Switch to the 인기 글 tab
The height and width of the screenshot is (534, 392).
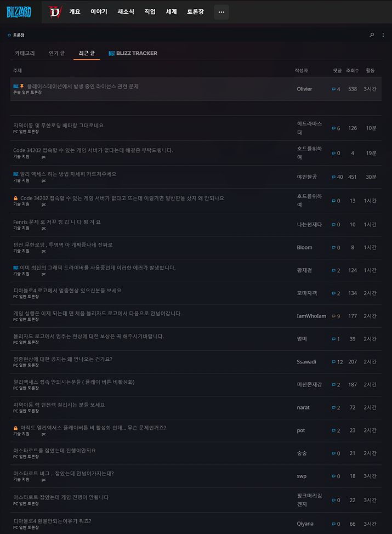(56, 53)
